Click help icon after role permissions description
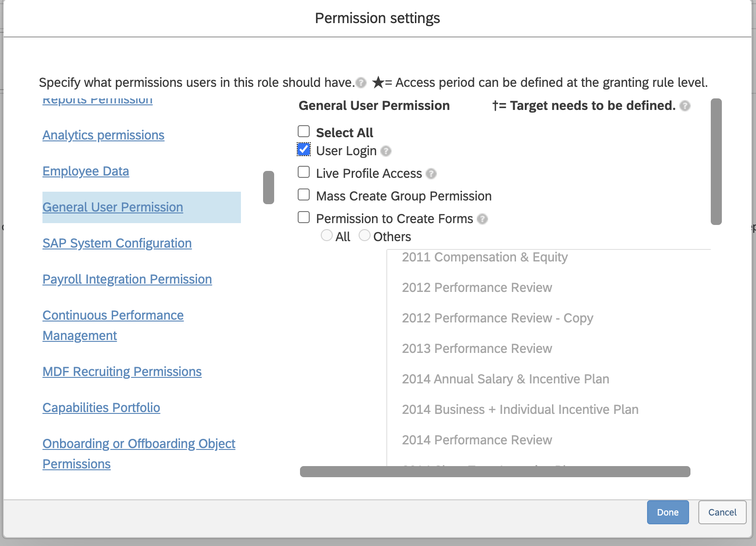The height and width of the screenshot is (546, 756). coord(361,83)
